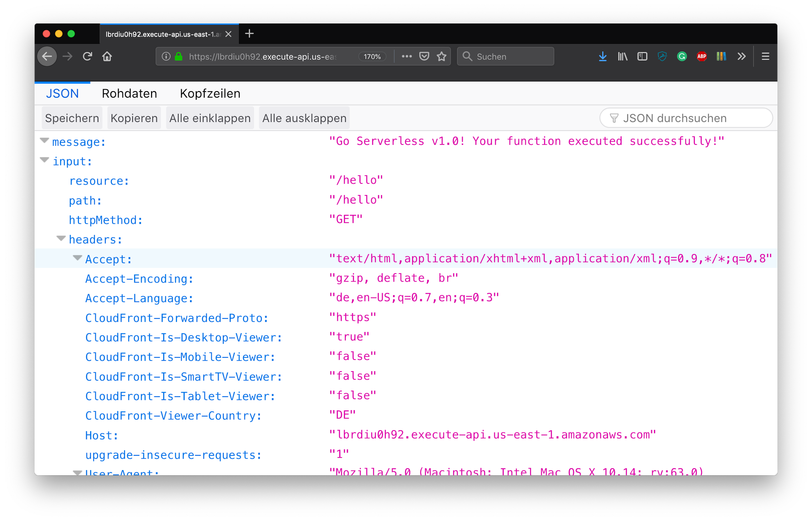Toggle the sidebar view icon
The image size is (812, 521).
tap(642, 56)
